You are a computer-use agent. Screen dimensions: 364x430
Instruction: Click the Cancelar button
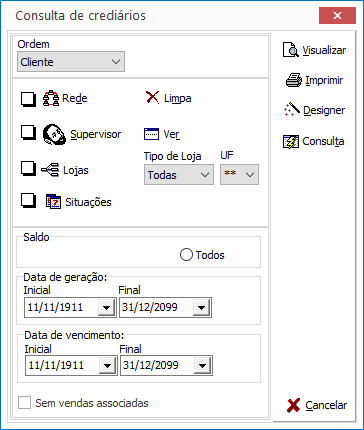click(x=317, y=405)
